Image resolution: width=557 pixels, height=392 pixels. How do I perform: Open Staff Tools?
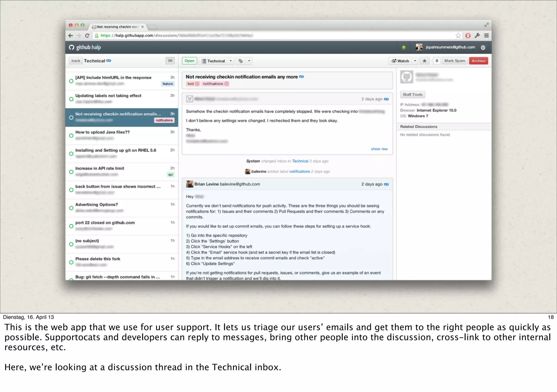click(413, 95)
